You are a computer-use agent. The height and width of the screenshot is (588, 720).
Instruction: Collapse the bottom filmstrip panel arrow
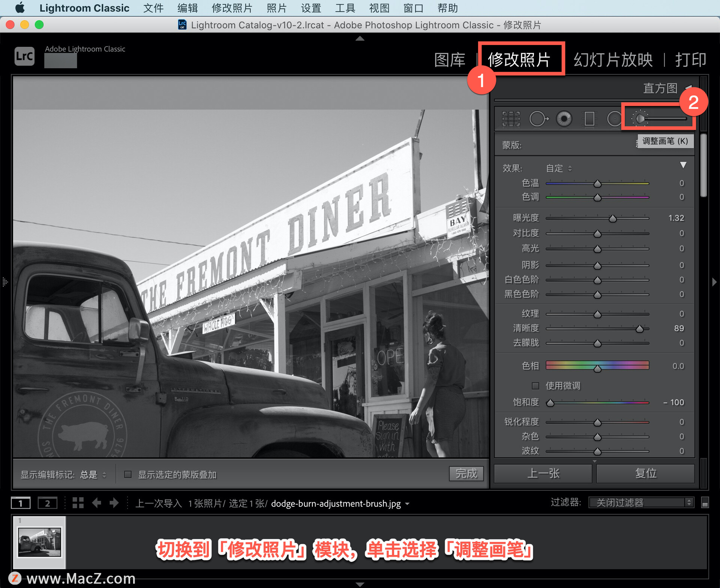(x=360, y=584)
